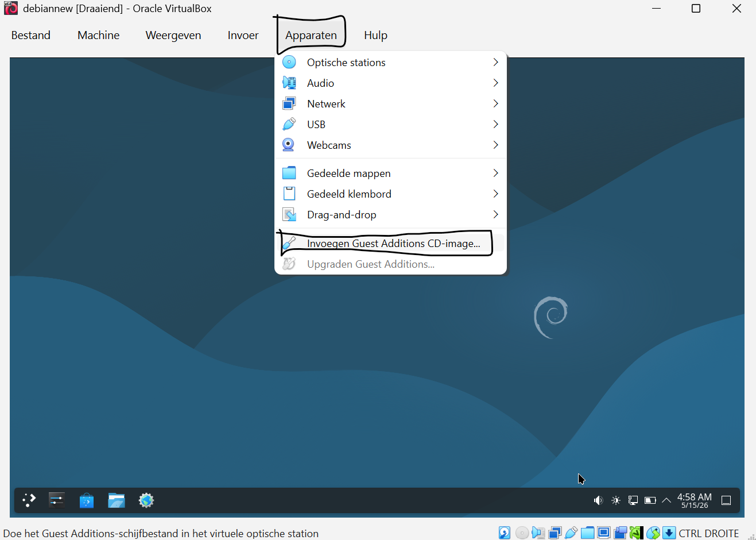Click the CTRL DROITE host key label
The width and height of the screenshot is (756, 540).
point(709,533)
